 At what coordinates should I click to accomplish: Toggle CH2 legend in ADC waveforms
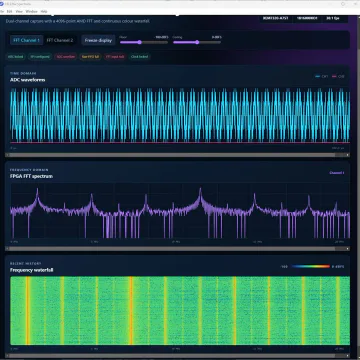click(x=338, y=76)
